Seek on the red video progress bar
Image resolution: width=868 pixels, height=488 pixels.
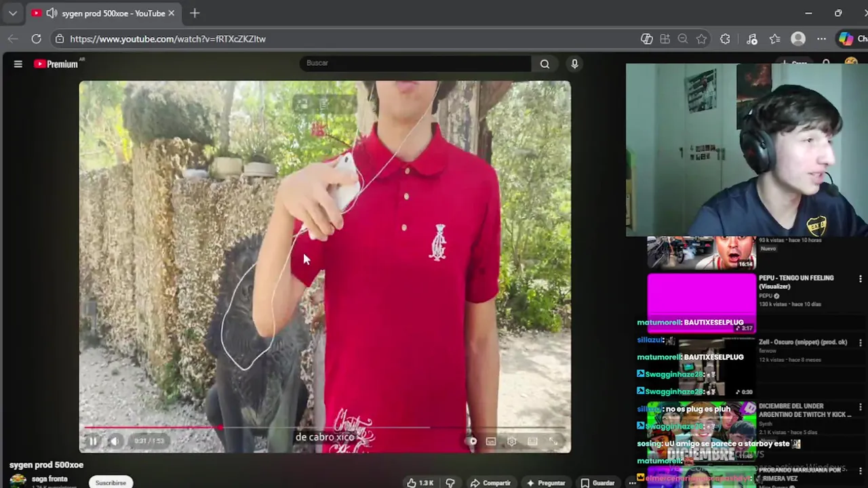click(x=325, y=428)
